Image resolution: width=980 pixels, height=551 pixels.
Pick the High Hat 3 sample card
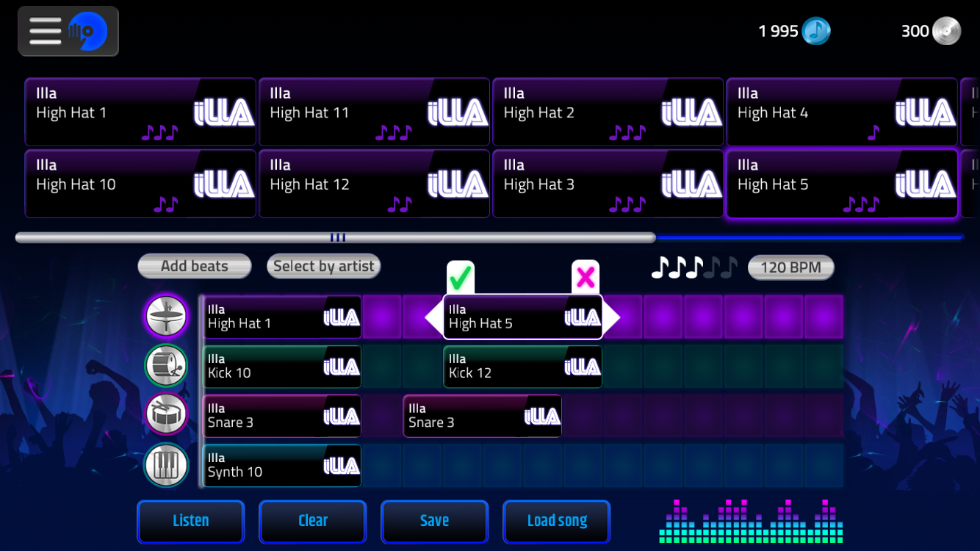click(608, 184)
